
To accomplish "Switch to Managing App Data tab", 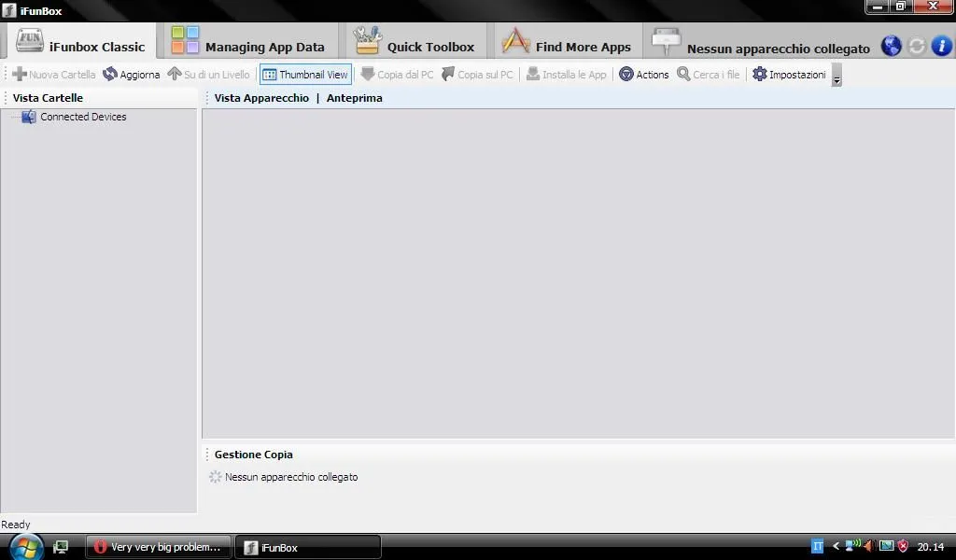I will [x=248, y=43].
